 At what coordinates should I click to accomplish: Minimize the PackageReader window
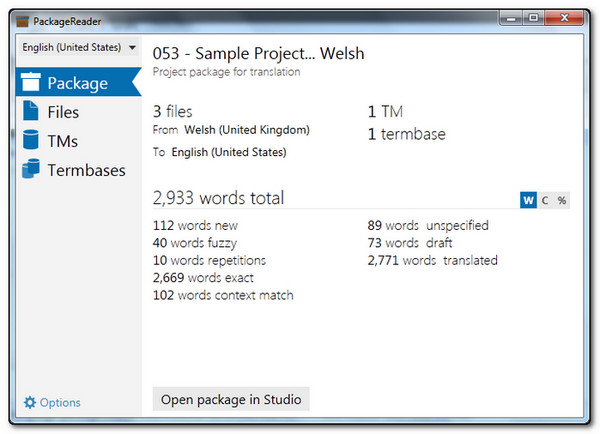click(511, 18)
